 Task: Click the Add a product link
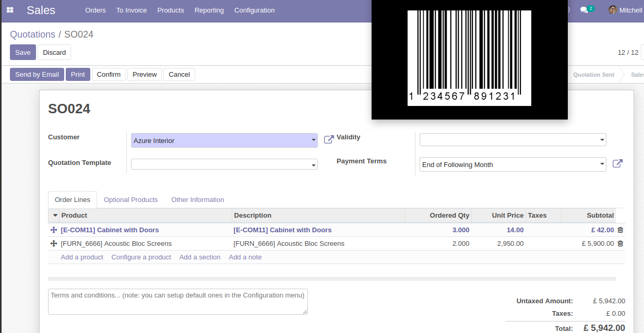pyautogui.click(x=82, y=257)
